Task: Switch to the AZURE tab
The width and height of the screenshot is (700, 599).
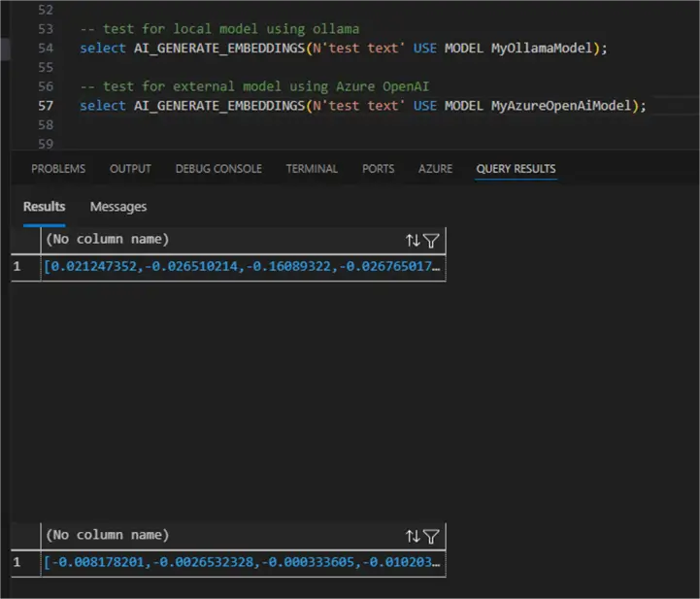Action: pos(435,169)
